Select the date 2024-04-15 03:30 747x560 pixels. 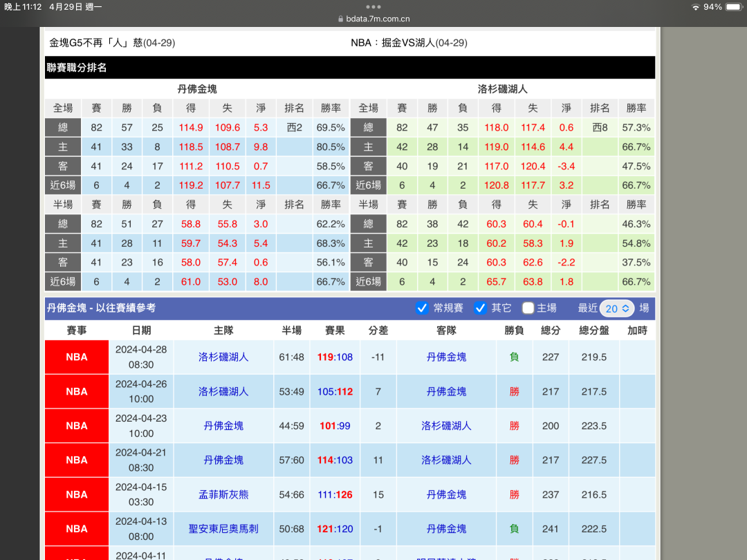[x=141, y=495]
